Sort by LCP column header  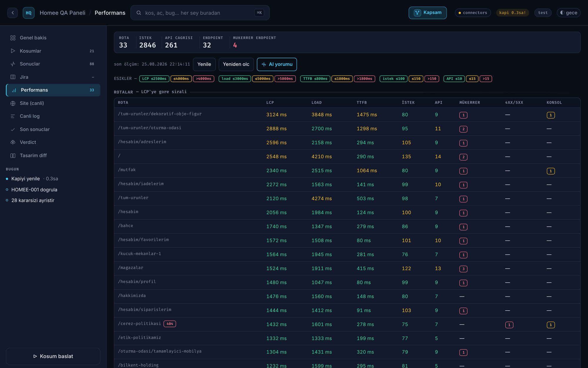pos(270,102)
